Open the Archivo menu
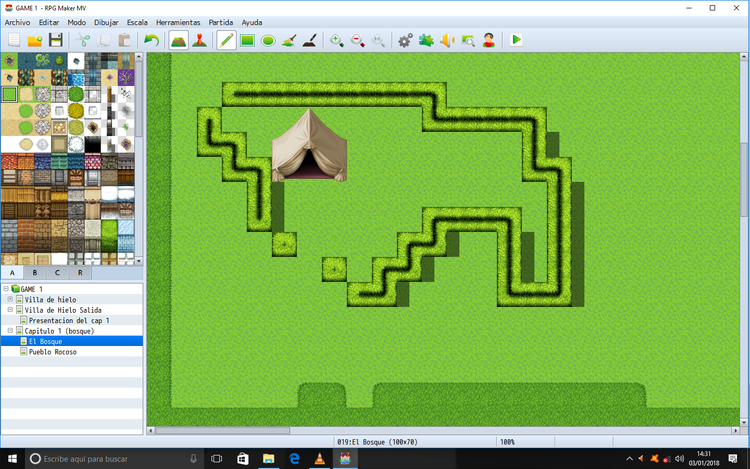 (x=17, y=22)
